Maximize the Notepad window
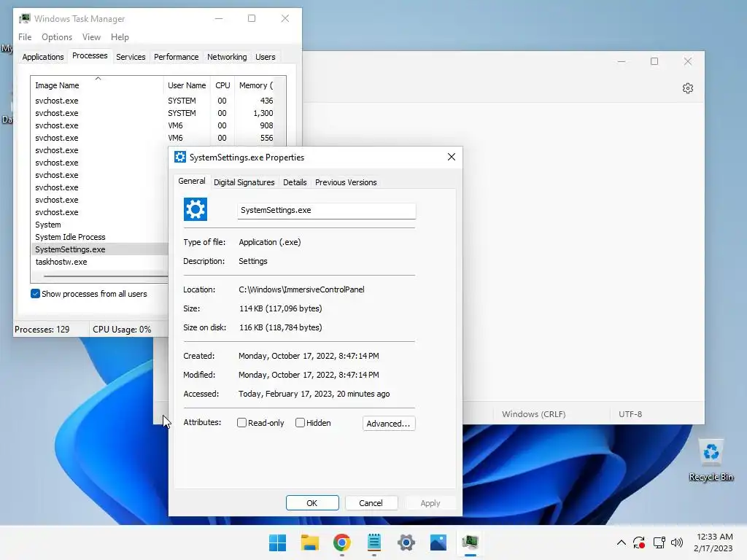The width and height of the screenshot is (747, 560). (x=654, y=61)
